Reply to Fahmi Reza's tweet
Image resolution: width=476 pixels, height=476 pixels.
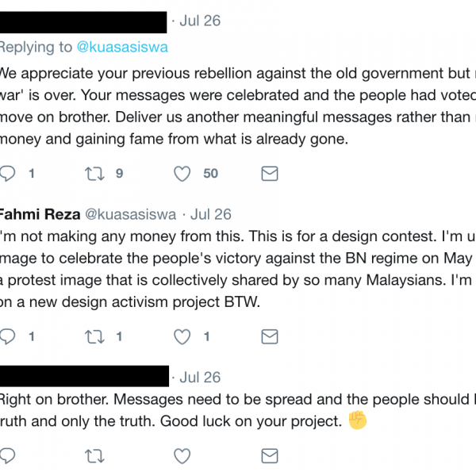(x=8, y=337)
